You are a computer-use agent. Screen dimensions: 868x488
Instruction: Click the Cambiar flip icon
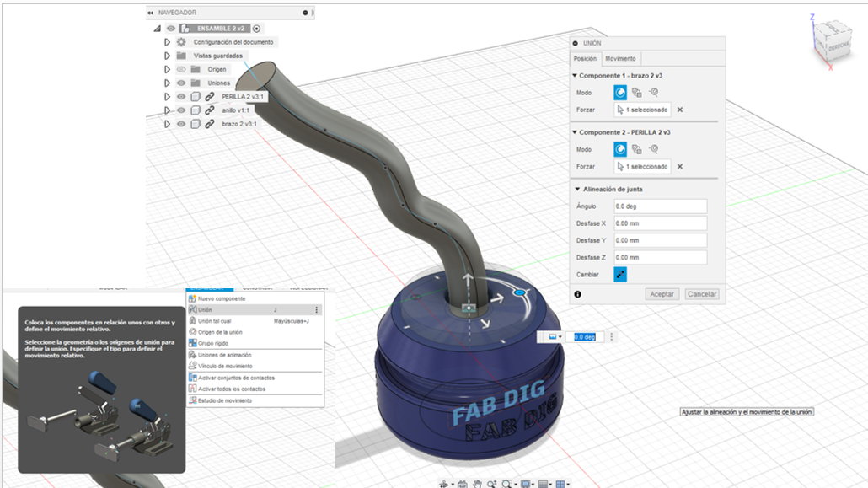click(x=620, y=274)
